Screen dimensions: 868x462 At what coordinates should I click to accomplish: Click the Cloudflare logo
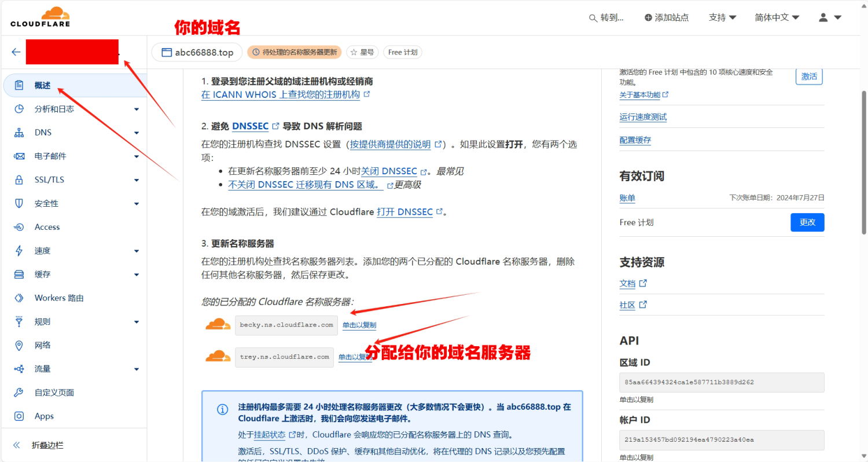coord(40,17)
